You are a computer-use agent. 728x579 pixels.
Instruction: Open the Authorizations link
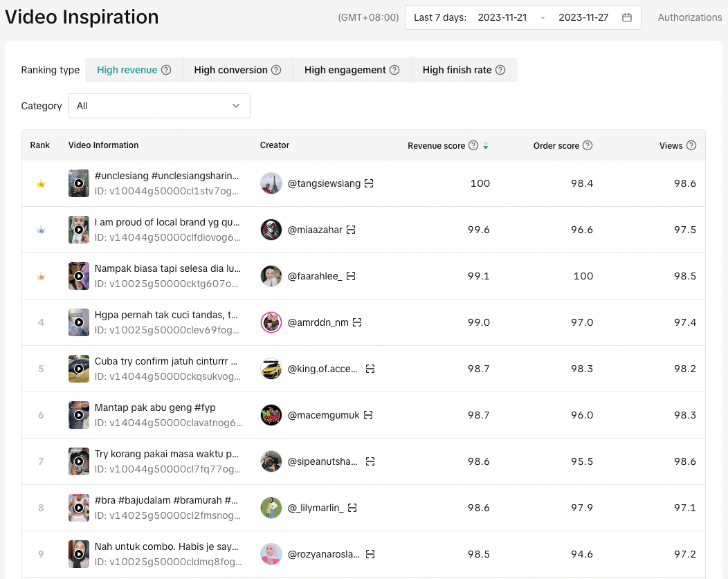[x=689, y=17]
